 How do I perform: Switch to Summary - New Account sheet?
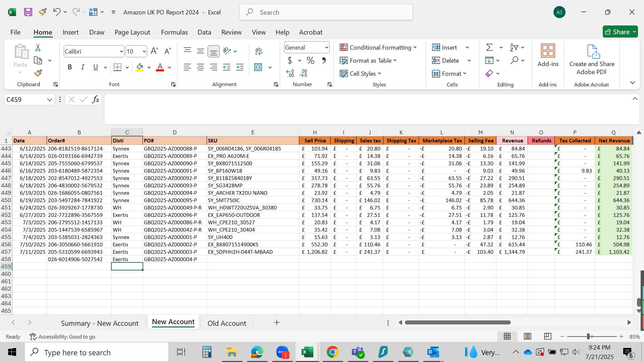[100, 323]
